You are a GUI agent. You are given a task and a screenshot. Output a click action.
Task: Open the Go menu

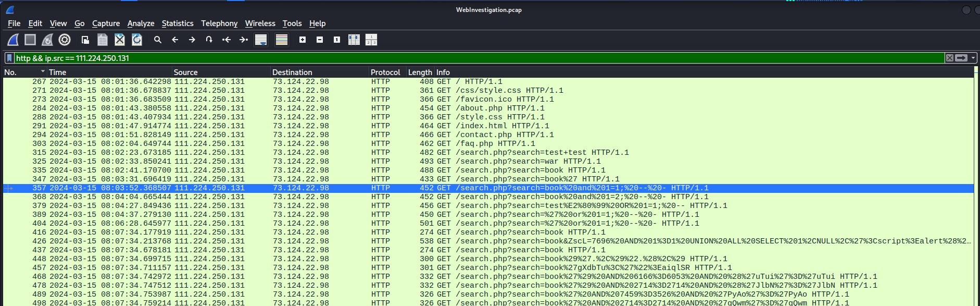[80, 23]
